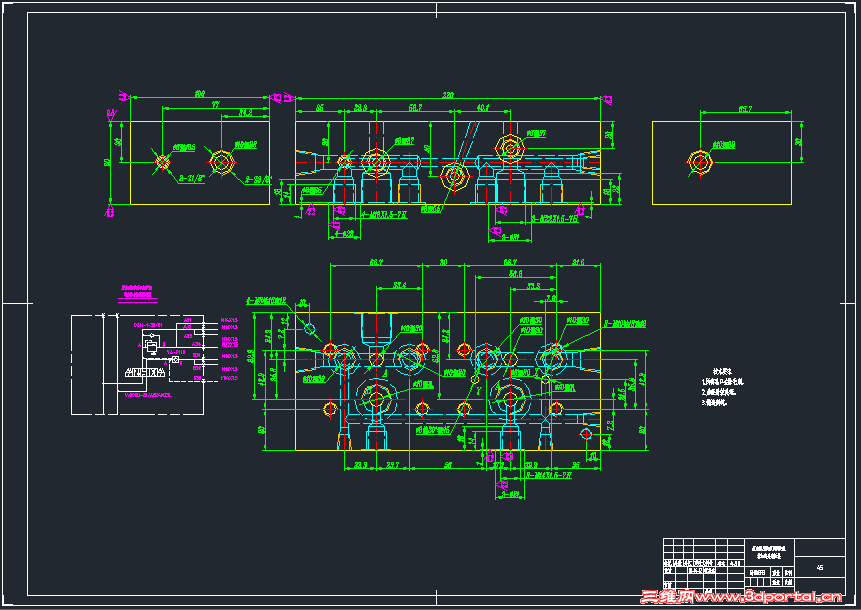Pick the 7.8 dimension in bottom view
This screenshot has width=861, height=610.
pos(551,299)
